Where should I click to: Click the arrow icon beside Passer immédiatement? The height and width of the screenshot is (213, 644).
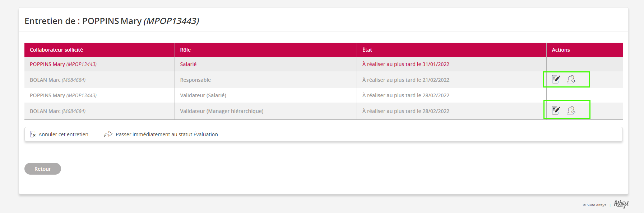[108, 134]
